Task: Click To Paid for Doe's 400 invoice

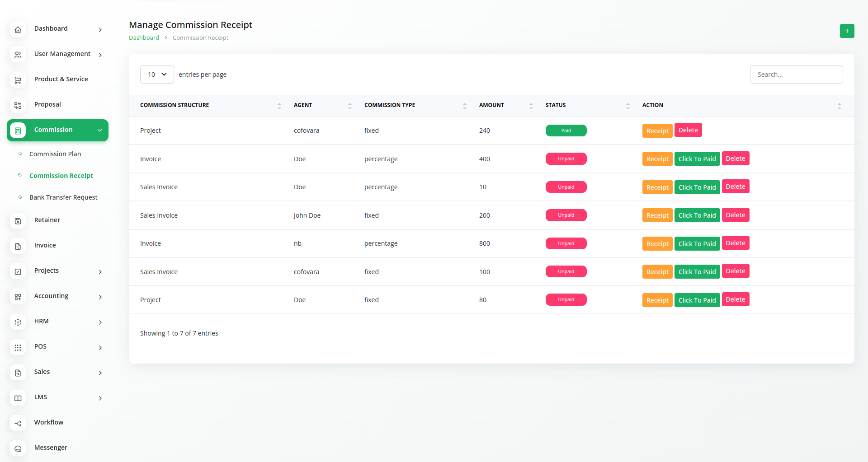Action: point(697,159)
